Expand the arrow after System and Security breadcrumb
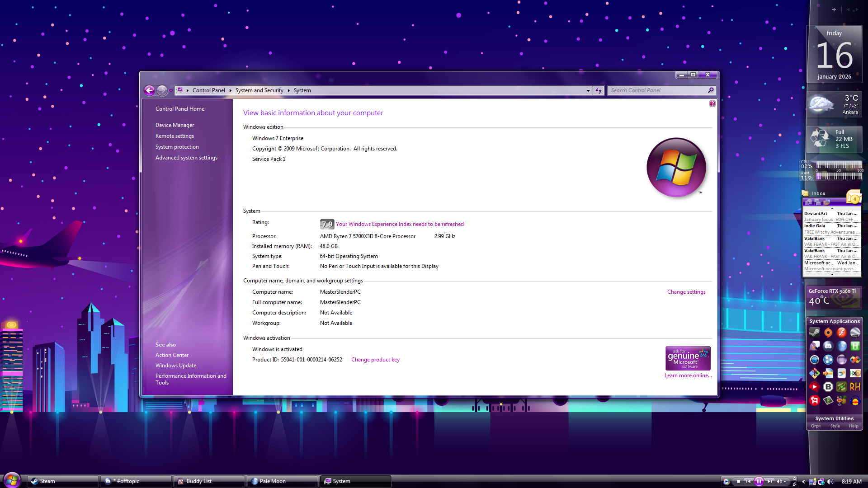Screen dimensions: 868x488 pyautogui.click(x=288, y=90)
